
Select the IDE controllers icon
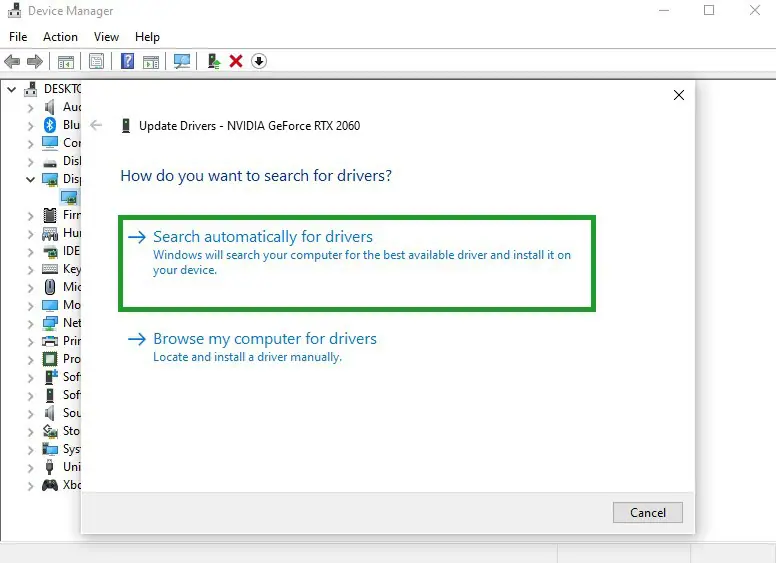click(50, 251)
